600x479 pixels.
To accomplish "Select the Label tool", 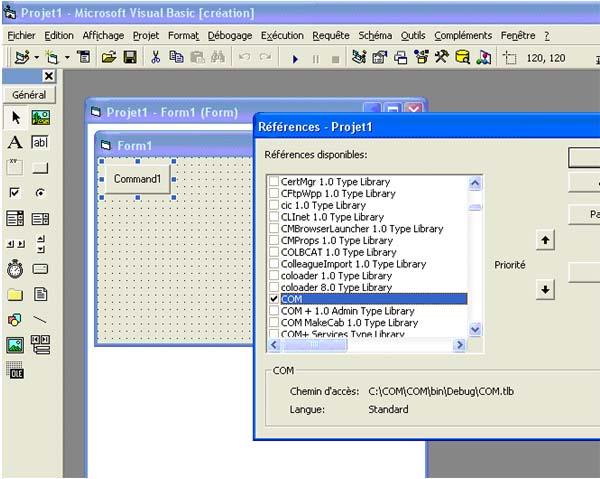I will (x=15, y=143).
